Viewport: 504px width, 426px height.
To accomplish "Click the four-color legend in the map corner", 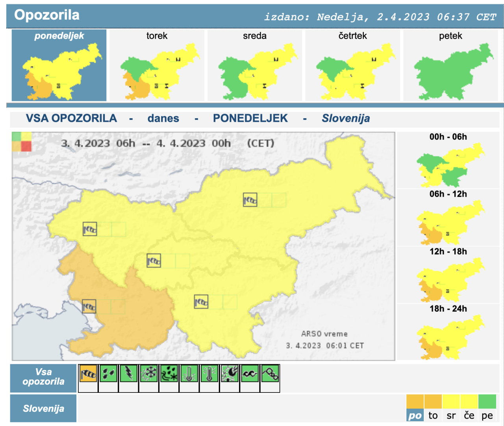I will click(22, 142).
